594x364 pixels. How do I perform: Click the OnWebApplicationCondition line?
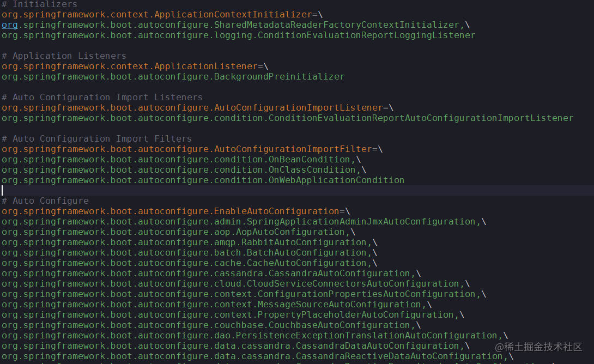(x=203, y=180)
